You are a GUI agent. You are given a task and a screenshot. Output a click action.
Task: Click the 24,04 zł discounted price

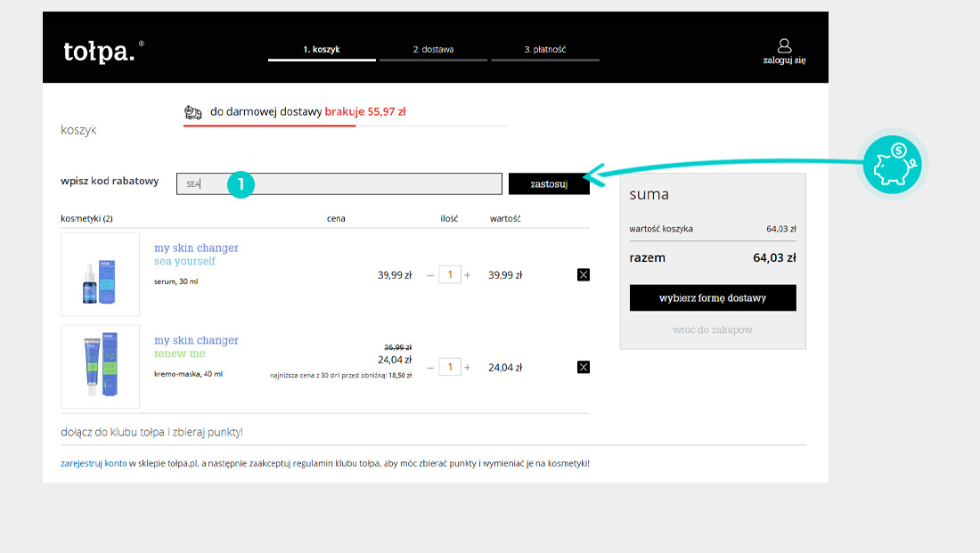395,360
